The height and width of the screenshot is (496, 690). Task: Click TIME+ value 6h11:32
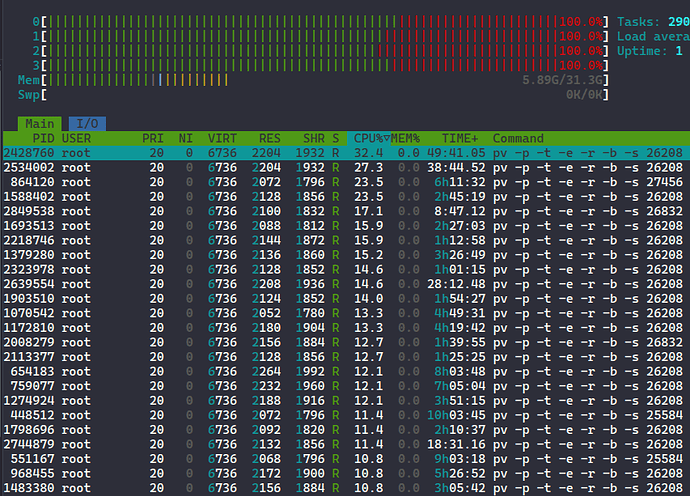pyautogui.click(x=459, y=182)
